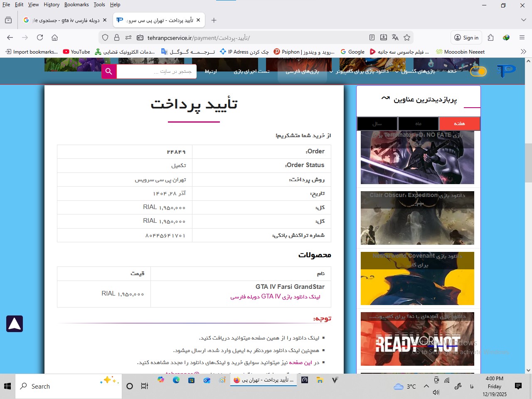The image size is (532, 399).
Task: Reload the current page
Action: [x=40, y=37]
